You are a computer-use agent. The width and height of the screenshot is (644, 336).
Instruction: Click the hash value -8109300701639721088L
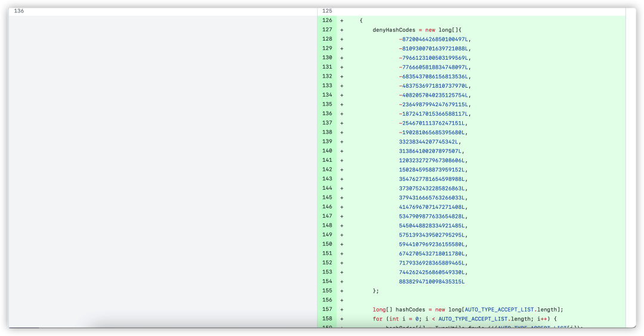tap(434, 48)
